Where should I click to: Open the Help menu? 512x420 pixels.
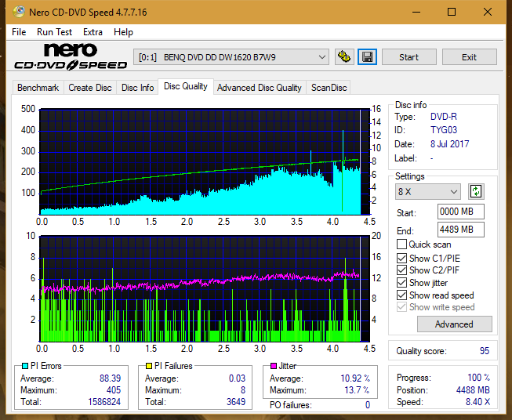pos(123,32)
